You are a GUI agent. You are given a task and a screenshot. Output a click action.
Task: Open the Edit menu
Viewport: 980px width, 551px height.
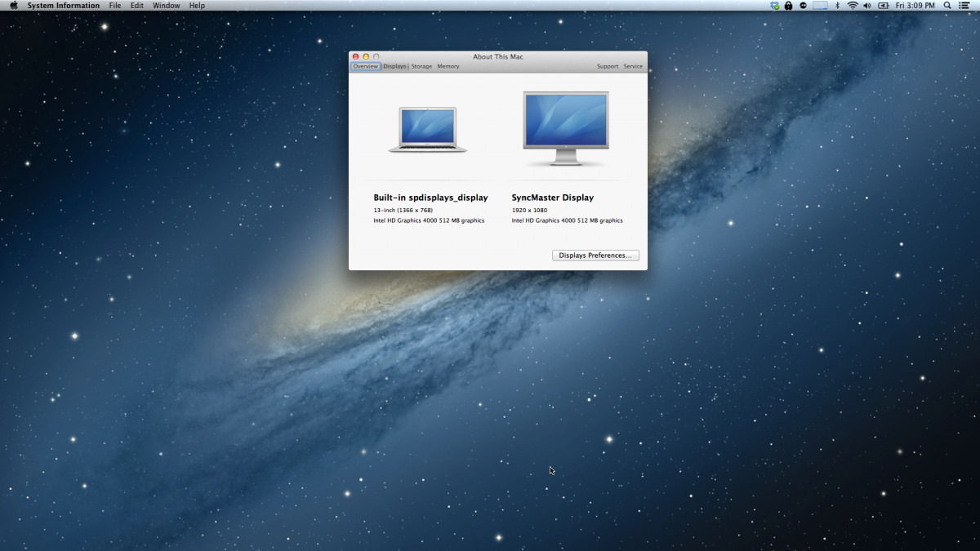click(x=137, y=6)
